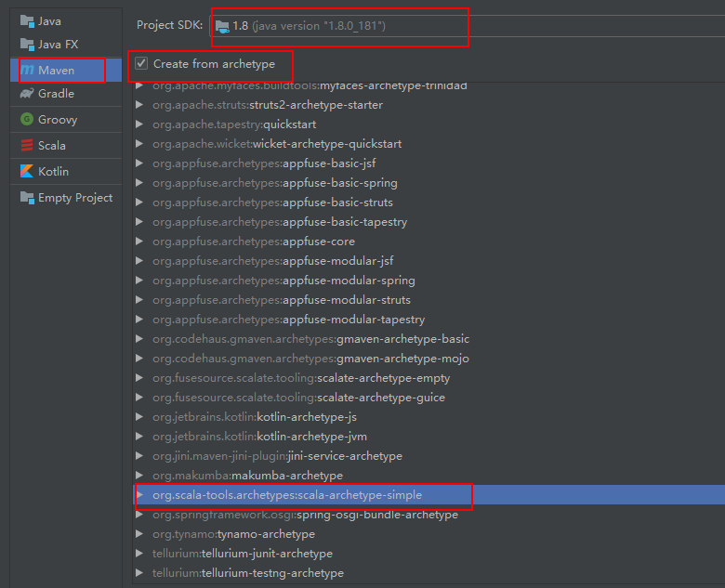Viewport: 725px width, 588px height.
Task: Expand appfuse-core archetype arrow
Action: click(x=139, y=242)
